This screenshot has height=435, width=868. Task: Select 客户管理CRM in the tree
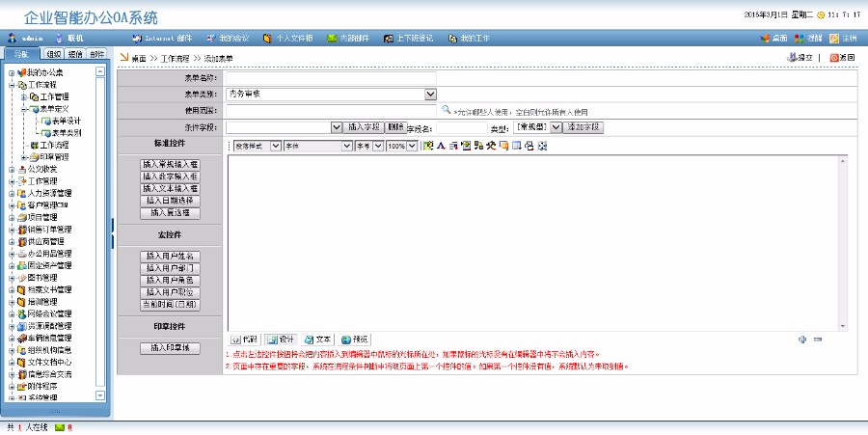tap(47, 205)
